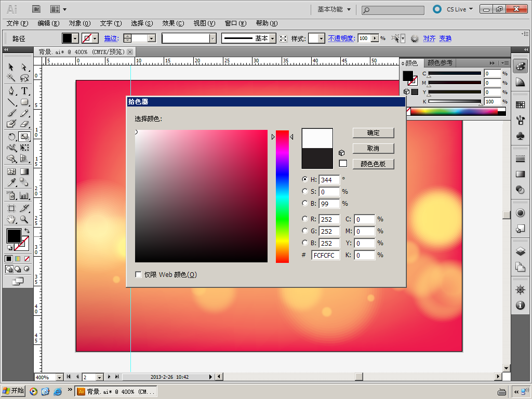Screen dimensions: 532x399
Task: Open the Swatches panel icon in dock
Action: [520, 105]
